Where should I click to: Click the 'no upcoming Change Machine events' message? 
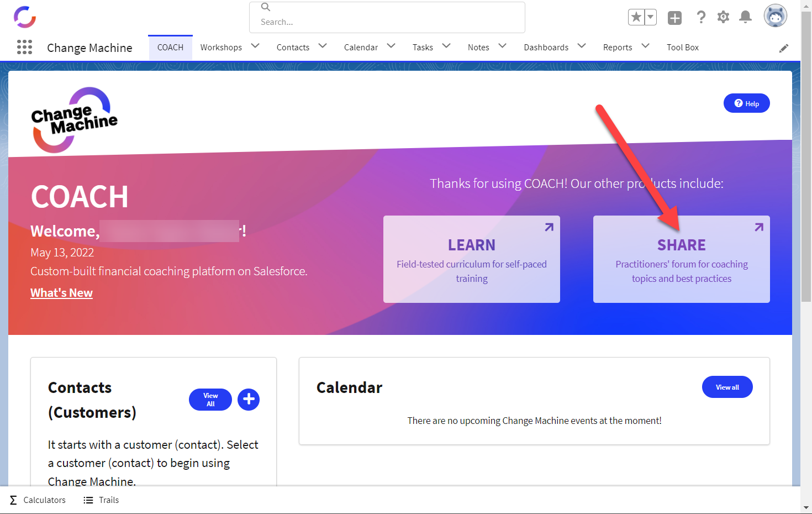tap(534, 421)
